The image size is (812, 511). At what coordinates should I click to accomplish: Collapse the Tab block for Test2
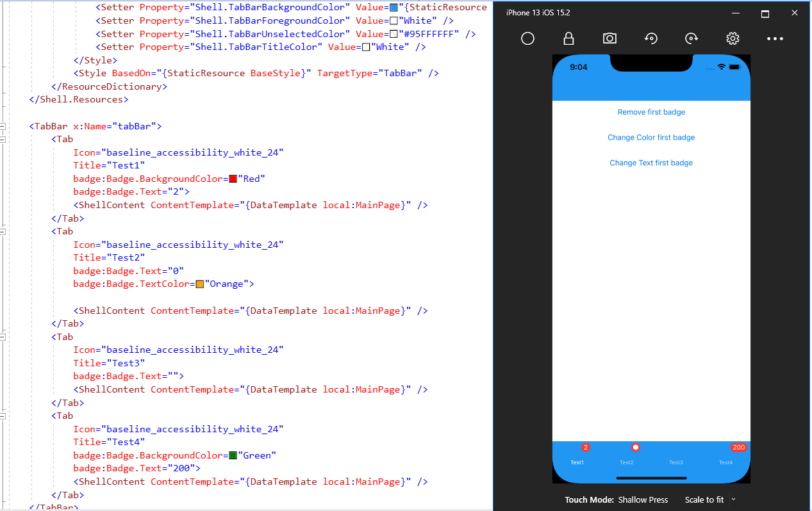point(4,231)
